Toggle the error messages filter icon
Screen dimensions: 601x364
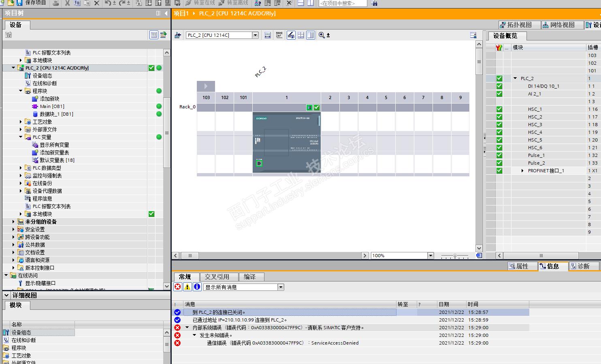click(178, 287)
